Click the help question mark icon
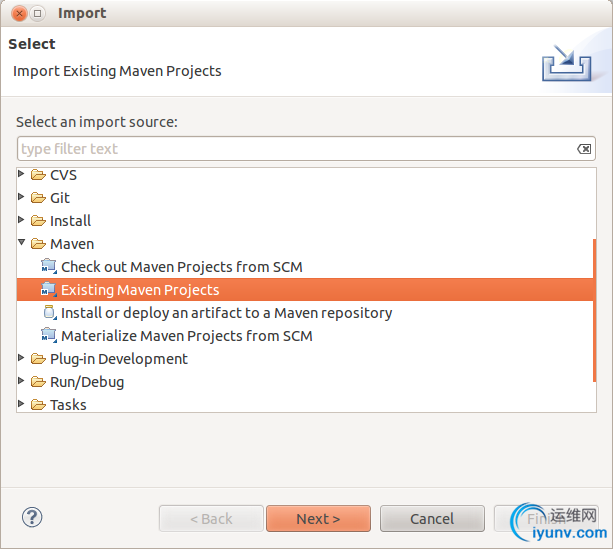Image resolution: width=613 pixels, height=549 pixels. tap(32, 518)
